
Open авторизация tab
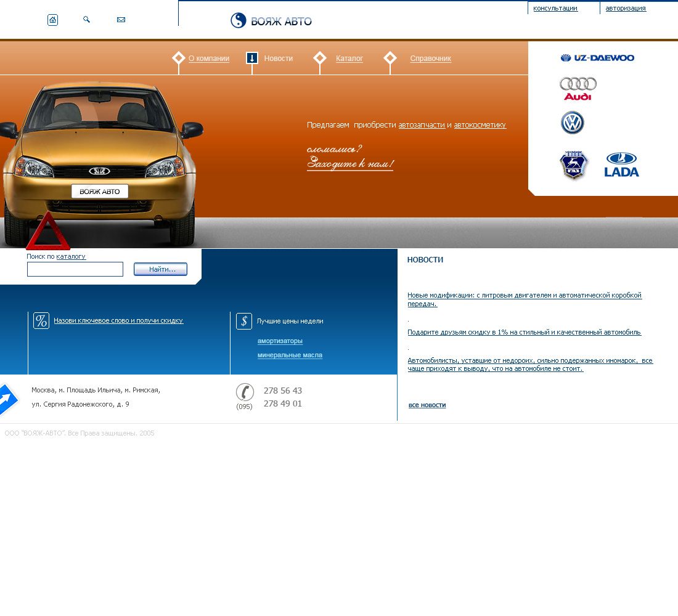coord(626,8)
